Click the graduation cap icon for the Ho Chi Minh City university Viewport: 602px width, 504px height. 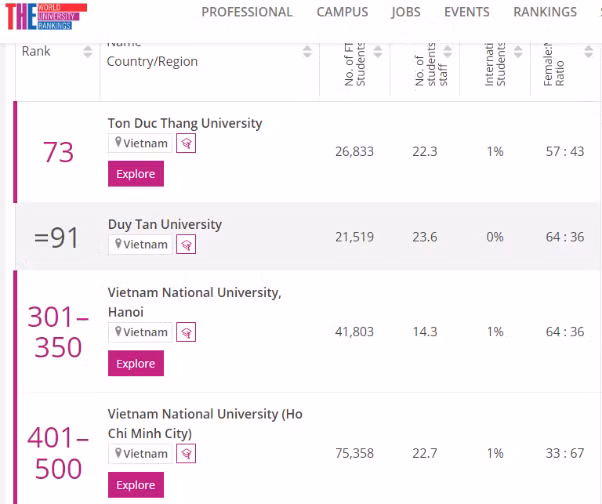tap(186, 453)
